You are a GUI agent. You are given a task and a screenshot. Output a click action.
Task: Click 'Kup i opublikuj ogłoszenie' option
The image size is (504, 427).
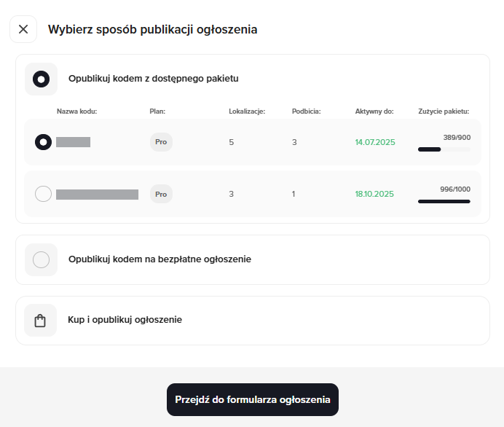125,320
